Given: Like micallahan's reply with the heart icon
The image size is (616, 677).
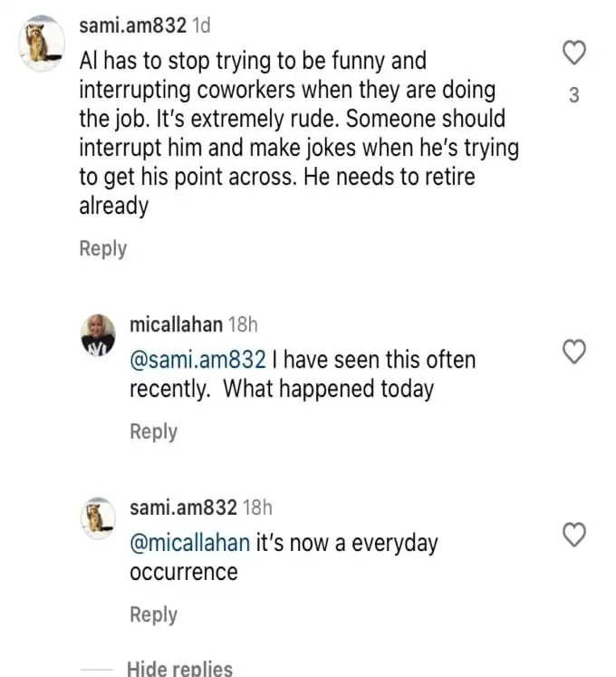Looking at the screenshot, I should [574, 352].
